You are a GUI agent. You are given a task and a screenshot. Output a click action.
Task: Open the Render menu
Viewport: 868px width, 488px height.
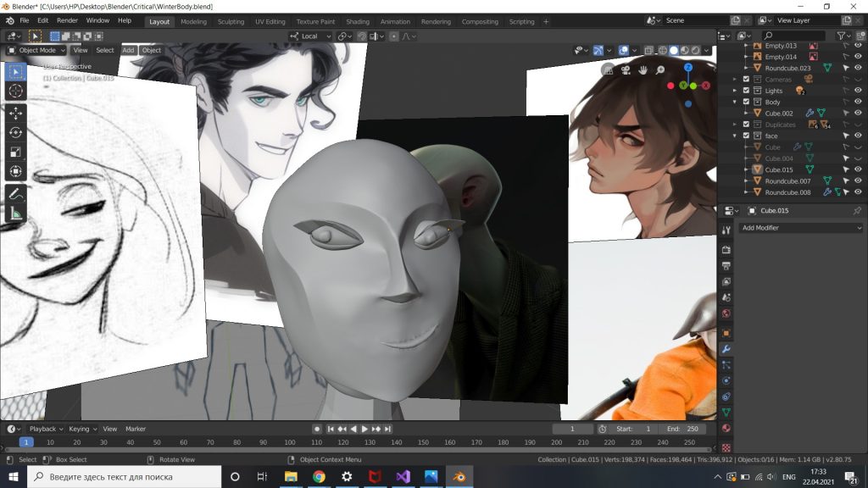click(68, 20)
